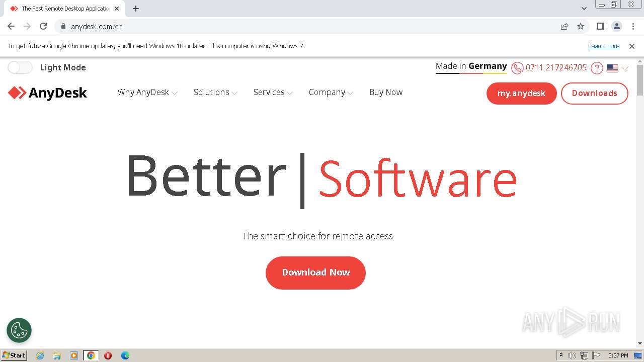Open cookie settings icon
644x362 pixels.
coord(19,330)
